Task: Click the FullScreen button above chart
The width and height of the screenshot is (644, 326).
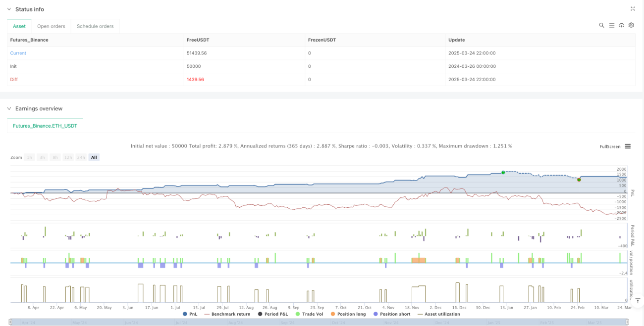Action: coord(609,146)
